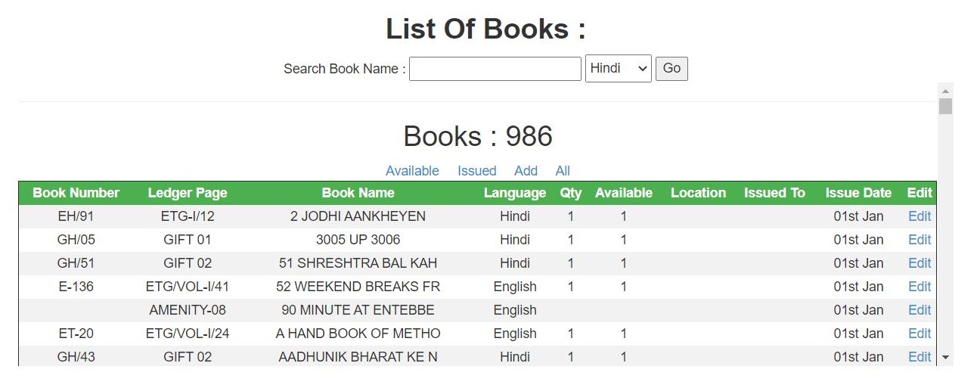
Task: Edit the 3005 UP 3006 entry
Action: 920,240
